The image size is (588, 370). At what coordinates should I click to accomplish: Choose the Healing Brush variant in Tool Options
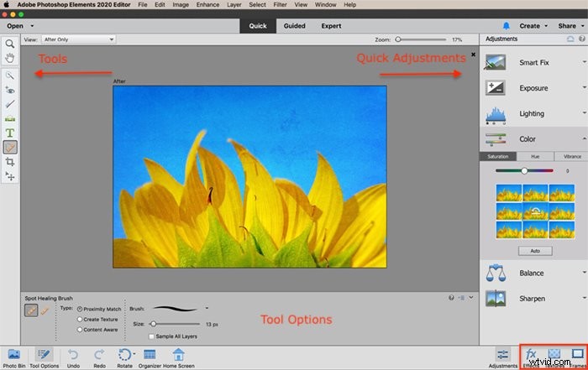tap(45, 310)
